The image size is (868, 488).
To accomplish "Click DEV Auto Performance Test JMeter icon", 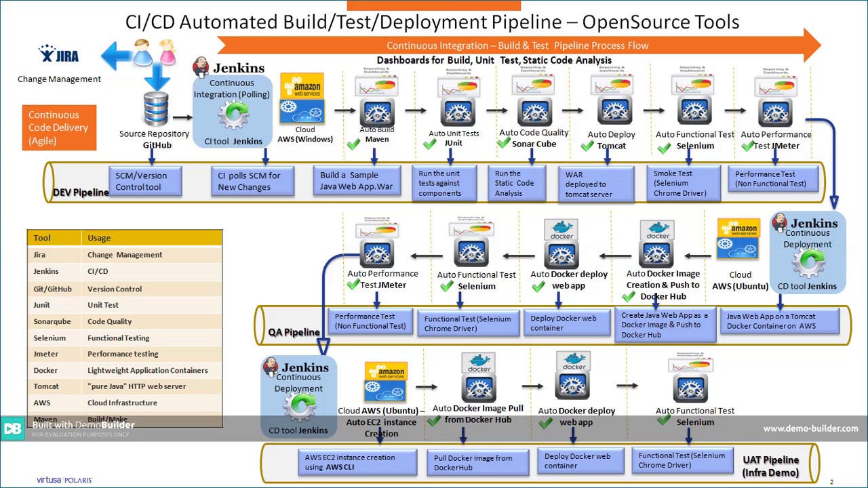I will pos(775,113).
